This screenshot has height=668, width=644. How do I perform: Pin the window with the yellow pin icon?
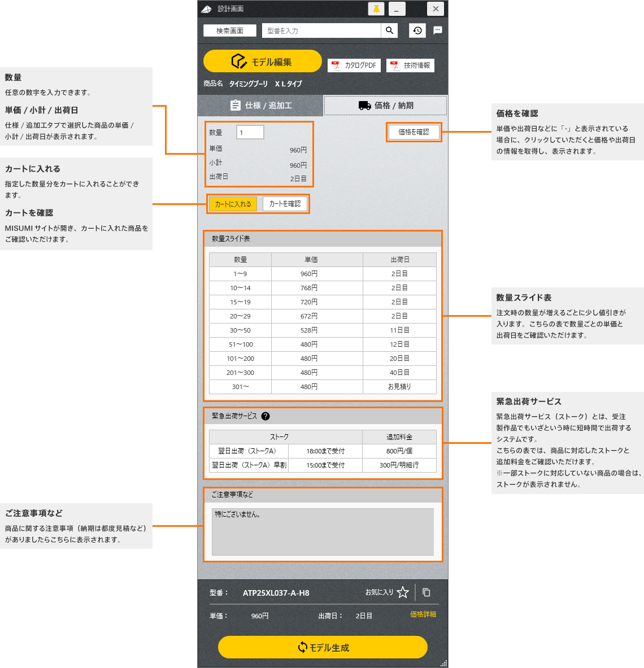376,9
